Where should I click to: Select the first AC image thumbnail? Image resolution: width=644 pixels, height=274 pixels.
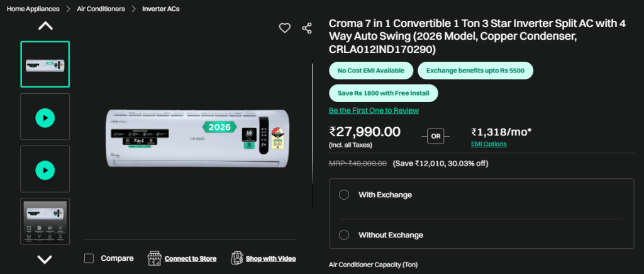click(x=45, y=64)
